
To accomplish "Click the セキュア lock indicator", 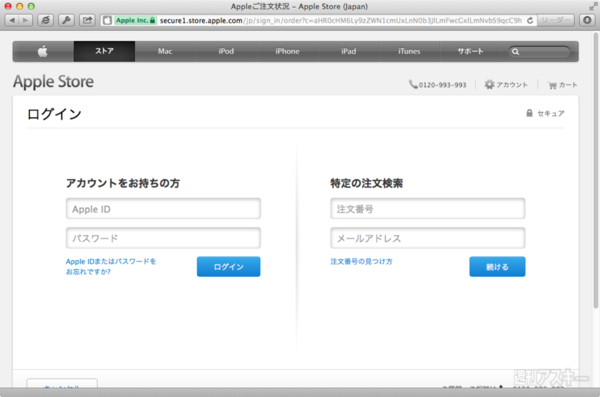I will tap(545, 113).
